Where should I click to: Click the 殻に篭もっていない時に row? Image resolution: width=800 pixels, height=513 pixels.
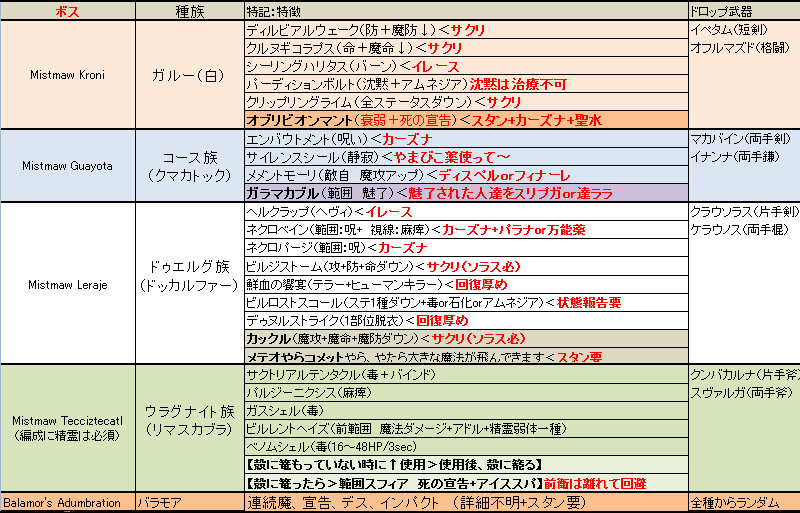point(466,465)
